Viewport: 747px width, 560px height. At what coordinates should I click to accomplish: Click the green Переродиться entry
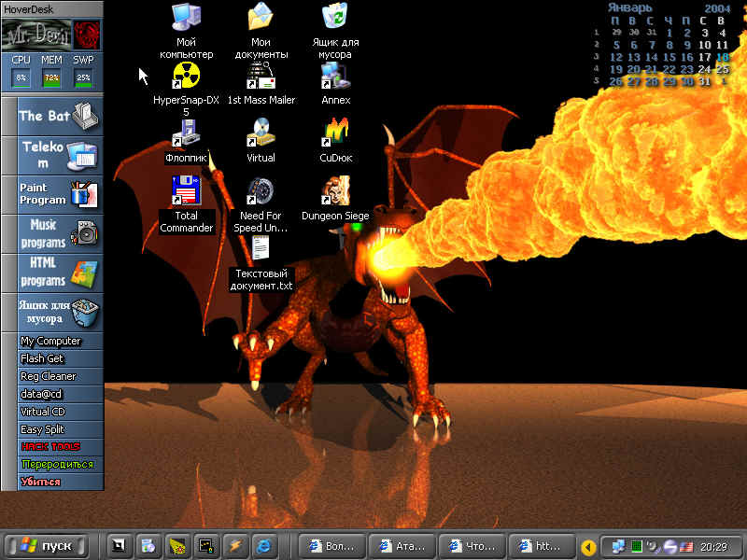pyautogui.click(x=60, y=464)
